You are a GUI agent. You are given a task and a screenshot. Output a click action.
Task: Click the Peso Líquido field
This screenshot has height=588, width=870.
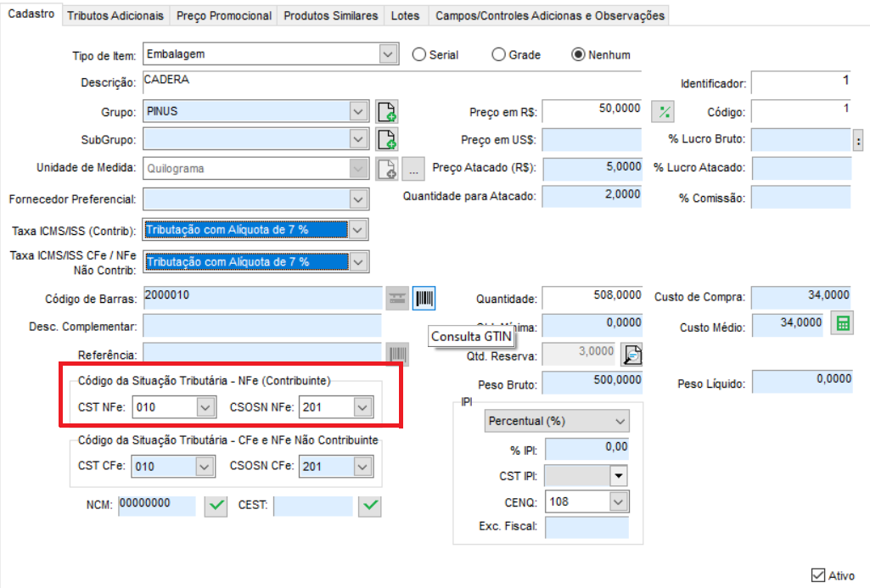[802, 382]
